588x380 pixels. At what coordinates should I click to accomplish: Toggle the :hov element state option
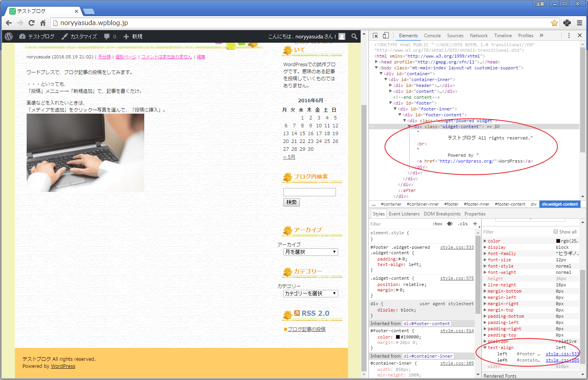[437, 224]
